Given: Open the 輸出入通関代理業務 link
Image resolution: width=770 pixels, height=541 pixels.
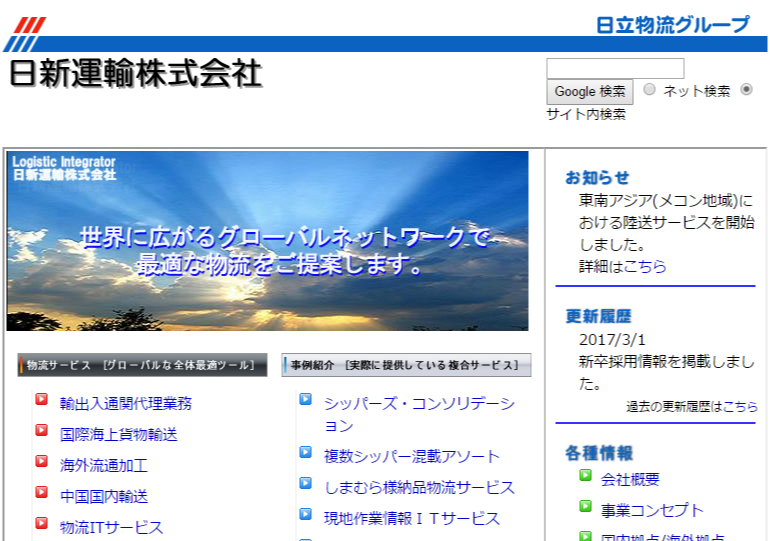Looking at the screenshot, I should 126,404.
